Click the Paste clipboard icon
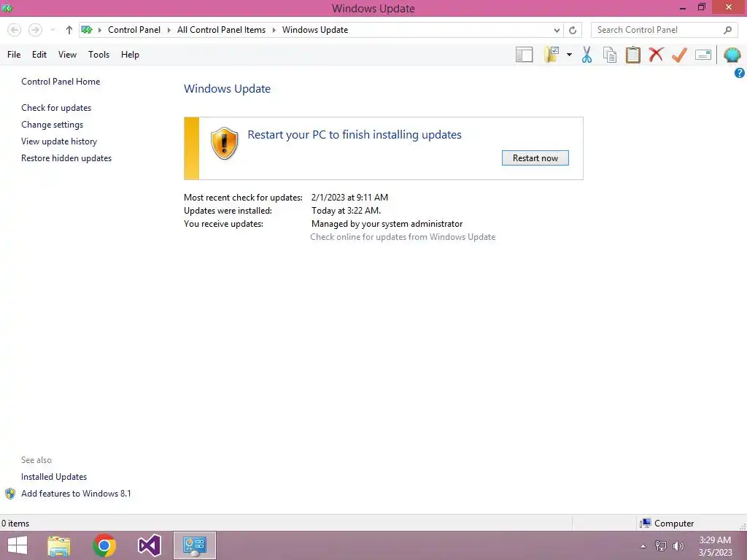The image size is (747, 560). (x=632, y=55)
